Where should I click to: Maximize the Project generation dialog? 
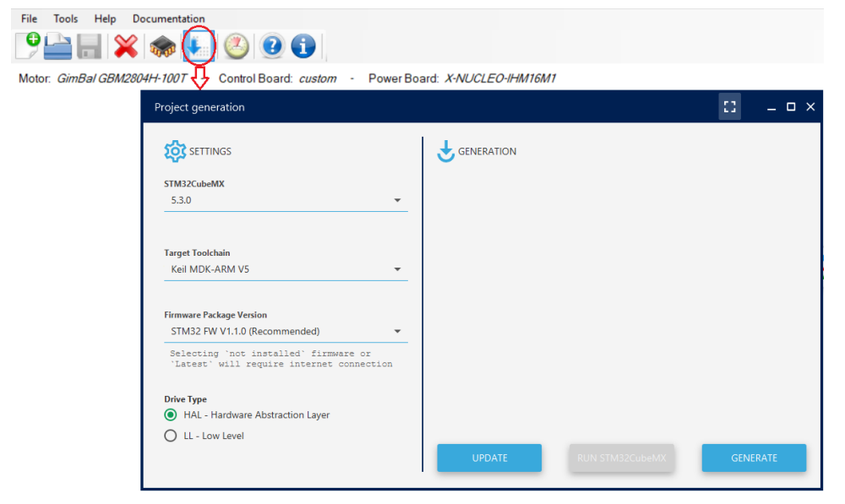791,106
